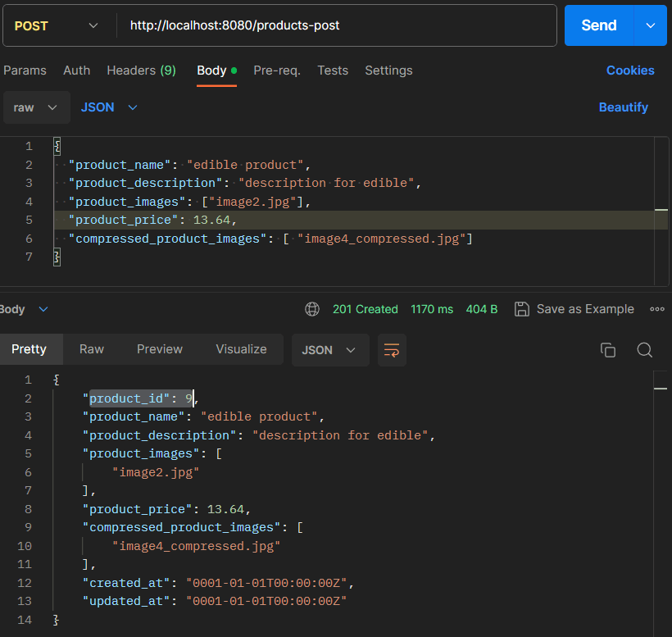
Task: Change the JSON request format dropdown
Action: (109, 107)
